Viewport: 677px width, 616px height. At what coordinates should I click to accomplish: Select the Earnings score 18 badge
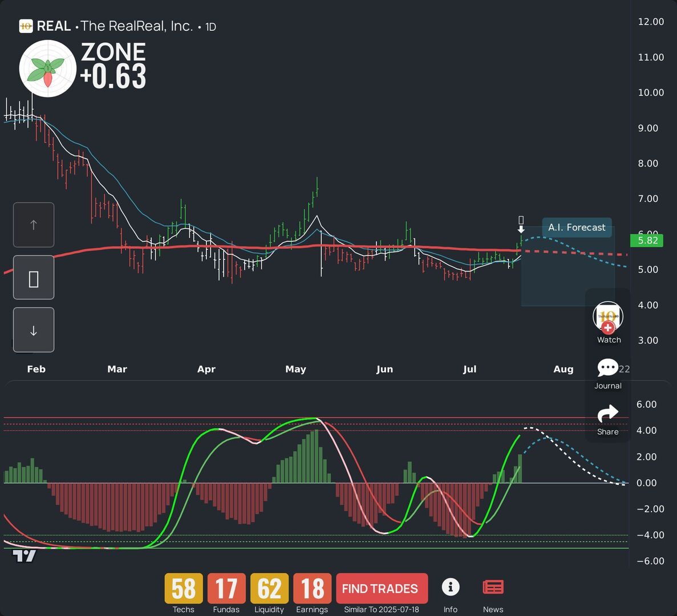pos(312,589)
